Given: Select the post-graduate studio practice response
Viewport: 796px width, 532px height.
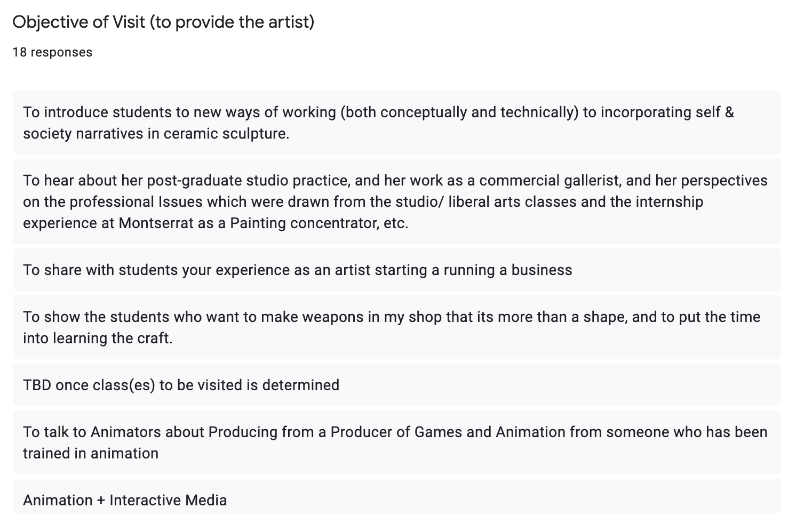Looking at the screenshot, I should coord(396,201).
